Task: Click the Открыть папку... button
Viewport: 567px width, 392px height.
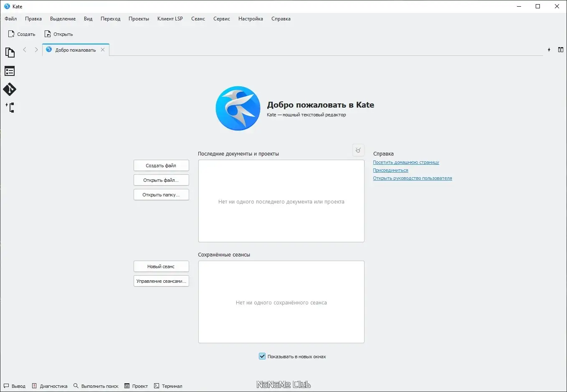Action: click(161, 195)
